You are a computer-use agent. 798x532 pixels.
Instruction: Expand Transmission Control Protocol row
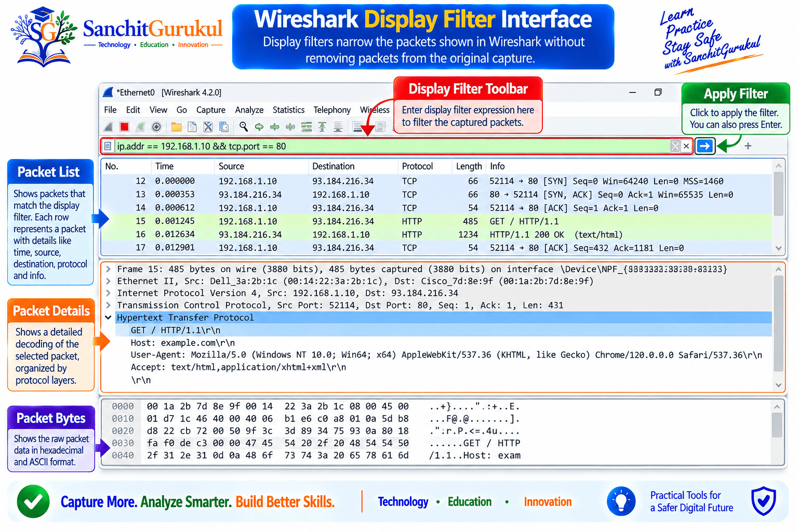108,305
